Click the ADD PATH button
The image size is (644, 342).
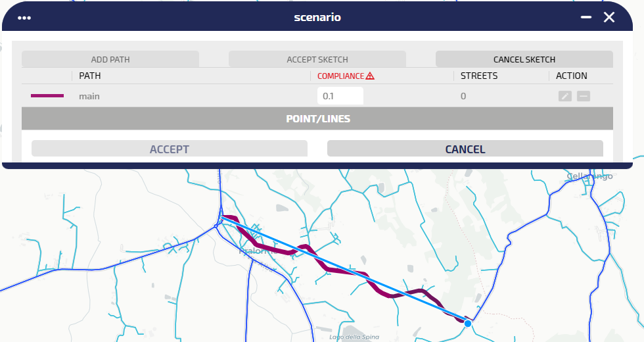pyautogui.click(x=110, y=59)
